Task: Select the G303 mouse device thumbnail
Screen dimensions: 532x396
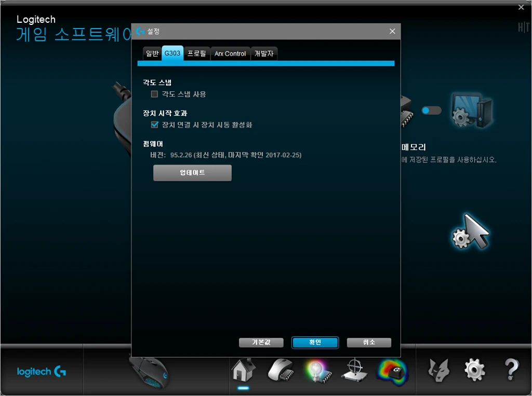Action: tap(149, 372)
